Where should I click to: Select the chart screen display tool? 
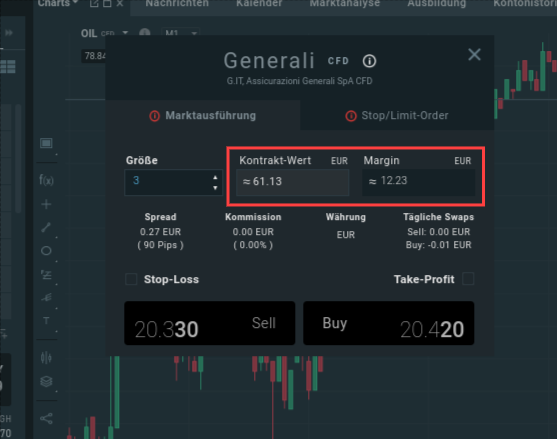point(46,143)
